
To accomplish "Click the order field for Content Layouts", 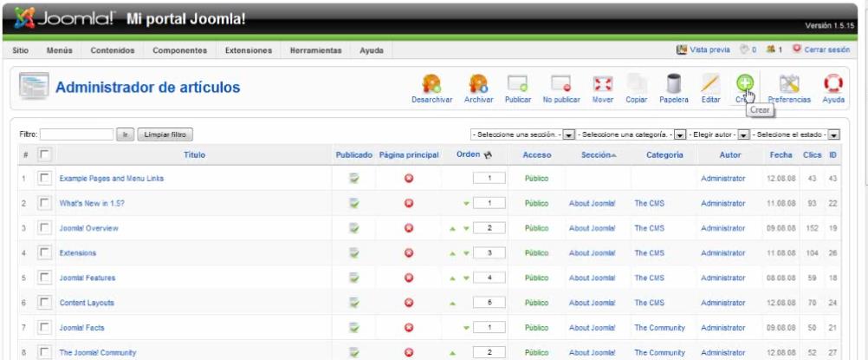I will click(x=489, y=303).
